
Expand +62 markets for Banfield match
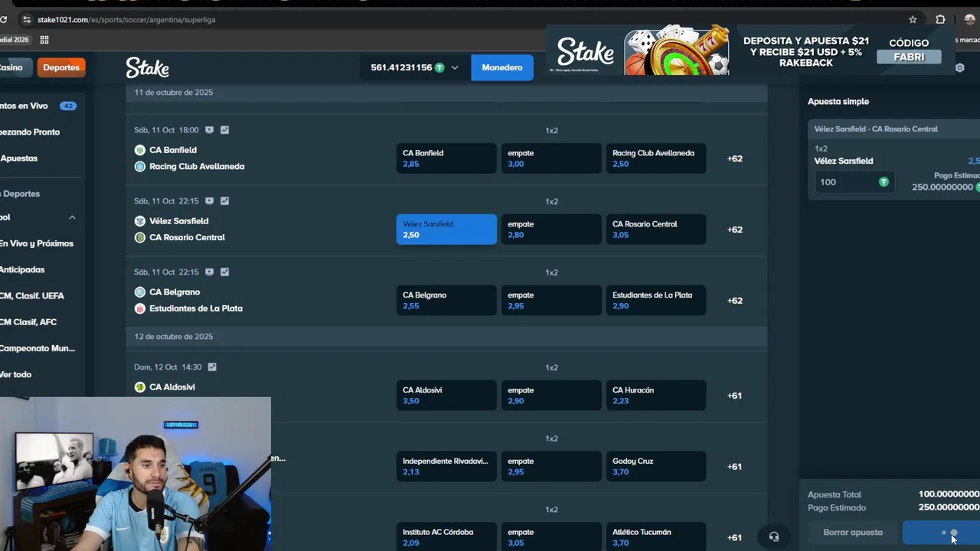coord(735,158)
